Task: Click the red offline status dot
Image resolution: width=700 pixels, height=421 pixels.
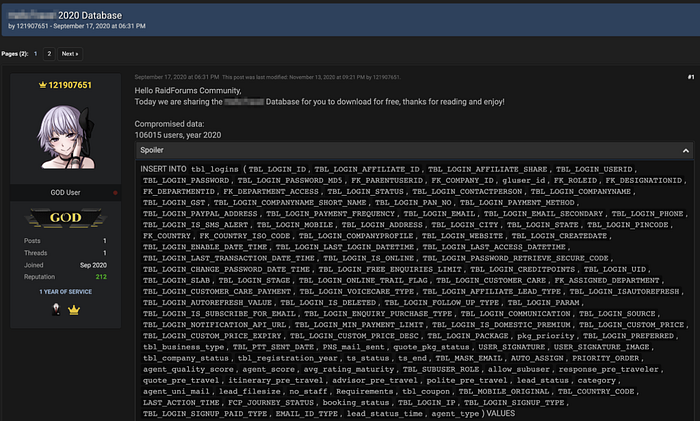Action: 115,193
